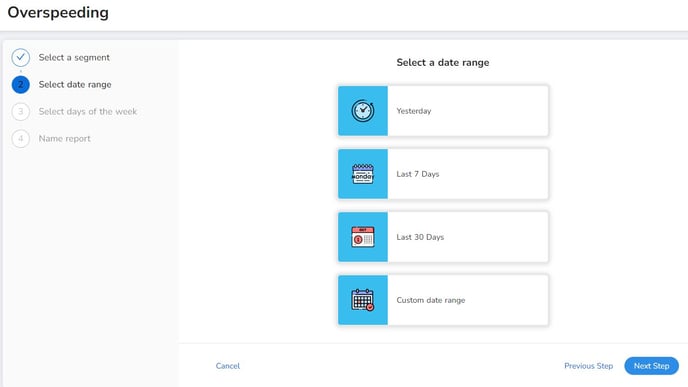The height and width of the screenshot is (387, 688).
Task: Continue with the Next Step button
Action: 652,366
